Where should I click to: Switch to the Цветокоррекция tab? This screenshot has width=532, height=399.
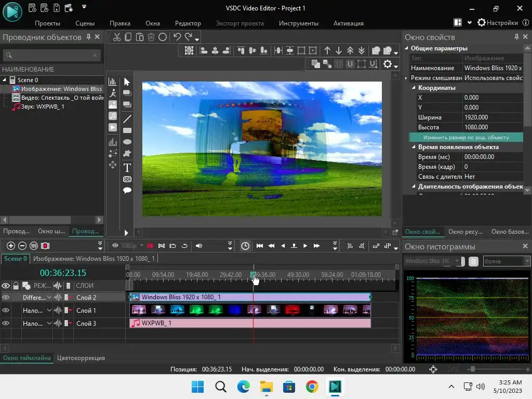click(81, 358)
